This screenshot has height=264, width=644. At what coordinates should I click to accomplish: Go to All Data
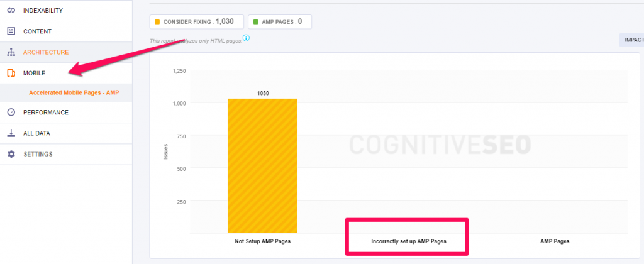point(65,133)
